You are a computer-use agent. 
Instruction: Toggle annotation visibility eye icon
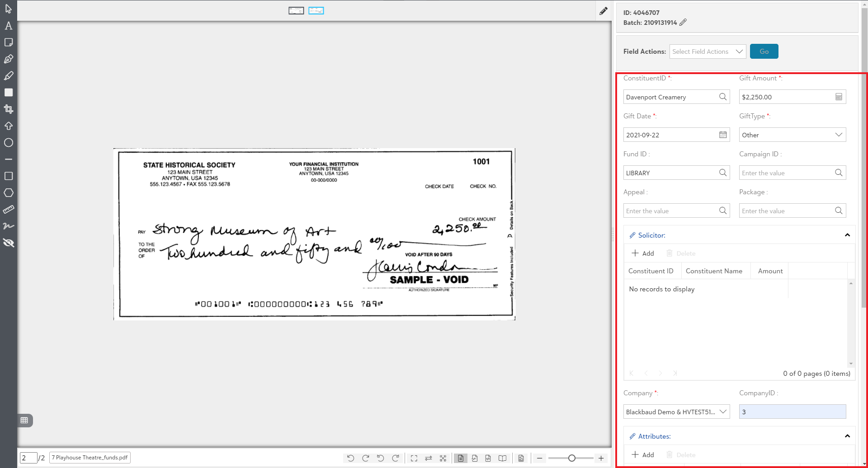point(8,243)
